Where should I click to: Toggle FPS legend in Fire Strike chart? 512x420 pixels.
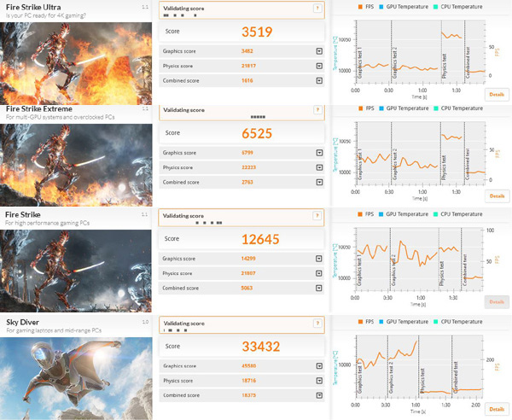tap(365, 214)
